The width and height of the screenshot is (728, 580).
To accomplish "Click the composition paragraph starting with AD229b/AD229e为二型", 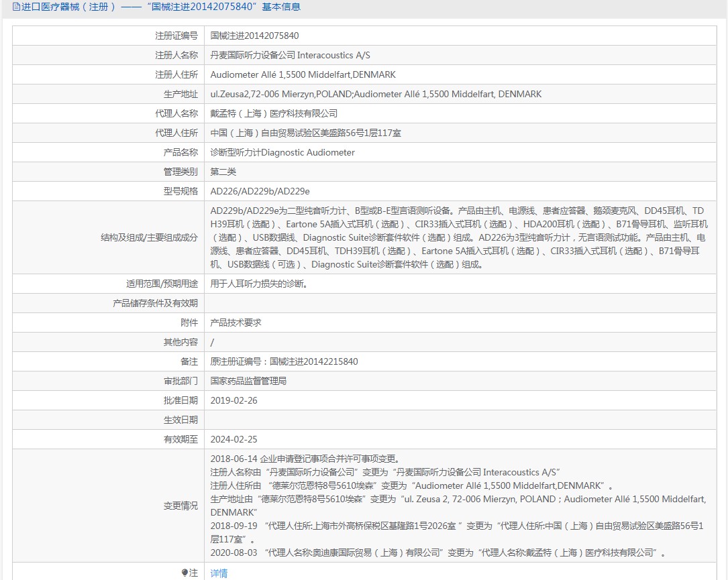I will click(459, 237).
